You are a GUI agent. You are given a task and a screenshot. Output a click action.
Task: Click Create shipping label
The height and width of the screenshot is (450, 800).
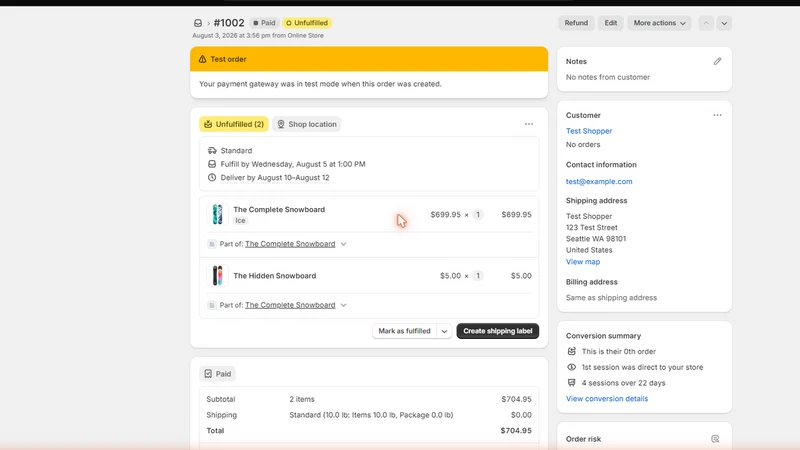pos(497,331)
